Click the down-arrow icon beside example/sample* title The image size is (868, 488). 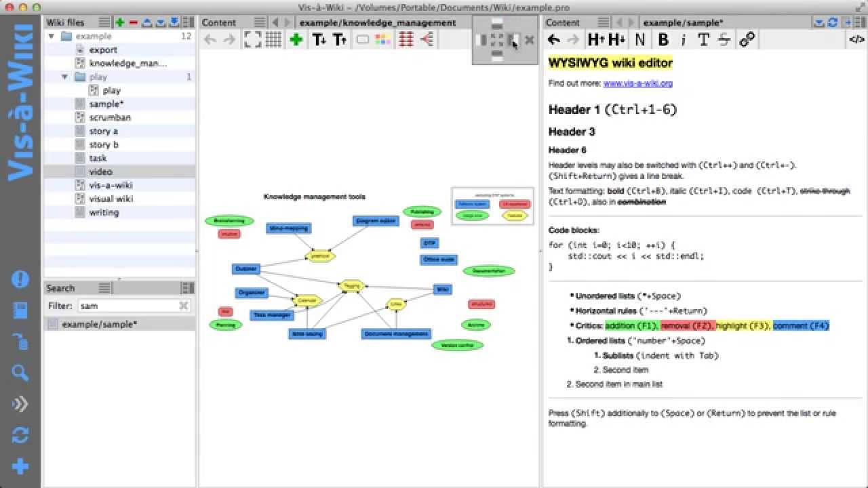tap(819, 22)
